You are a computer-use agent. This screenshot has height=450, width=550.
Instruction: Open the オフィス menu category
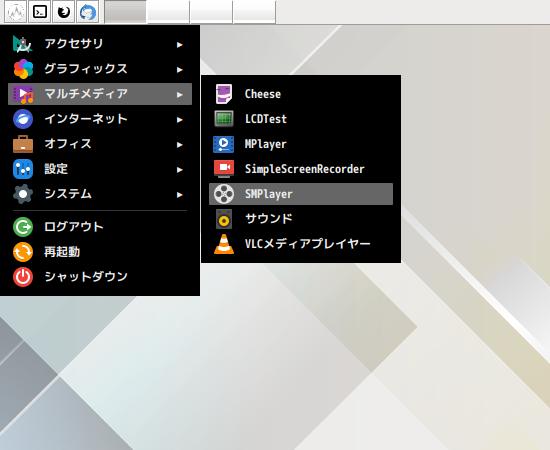tap(100, 144)
